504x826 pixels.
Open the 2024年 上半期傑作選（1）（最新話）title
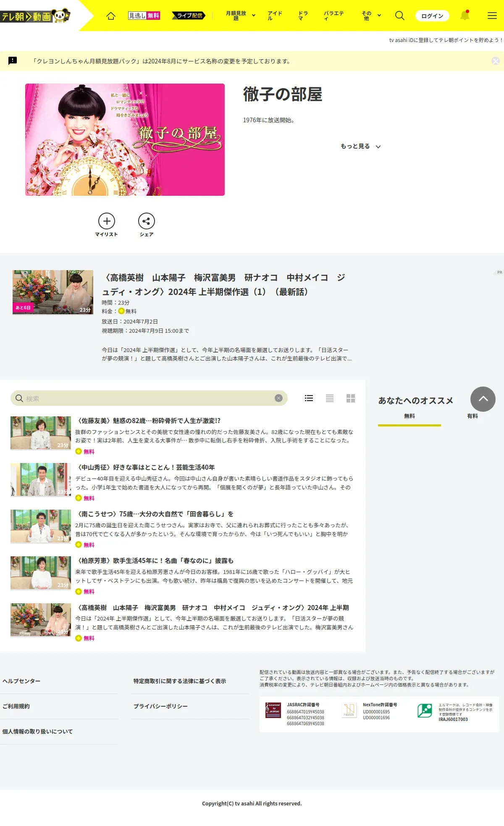coord(223,284)
